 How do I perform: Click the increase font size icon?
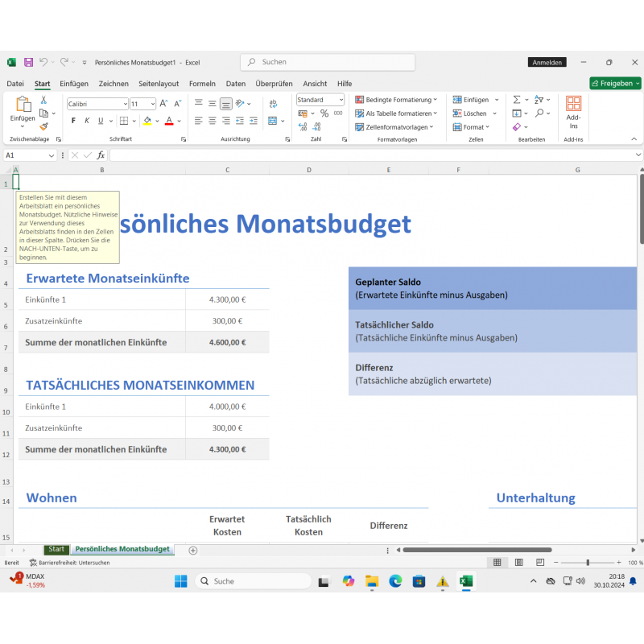pos(163,104)
